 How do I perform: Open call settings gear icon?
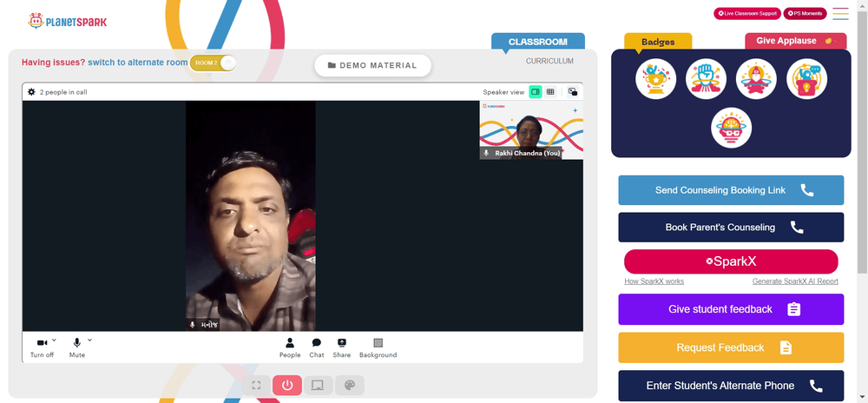click(x=31, y=92)
